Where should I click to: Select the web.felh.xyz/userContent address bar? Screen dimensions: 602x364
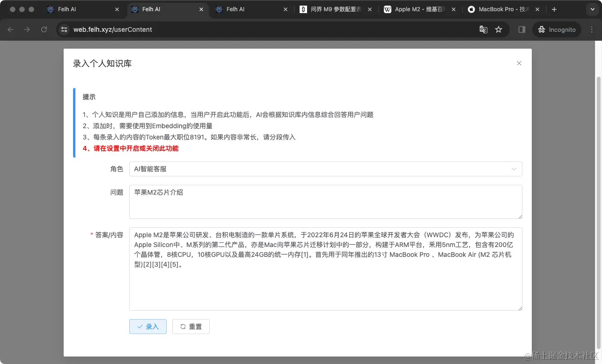coord(272,29)
